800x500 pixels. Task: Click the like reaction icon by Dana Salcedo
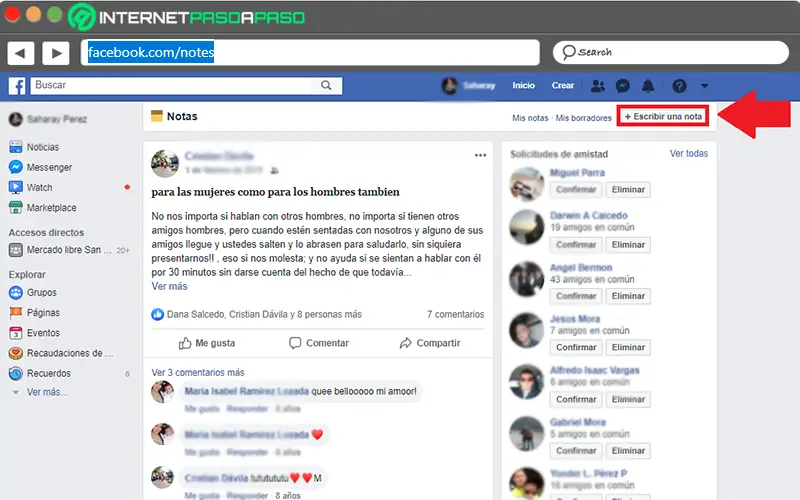tap(157, 314)
